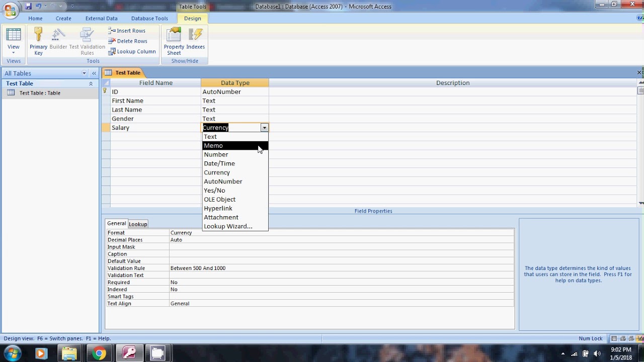Click the Last Name field cell
This screenshot has height=362, width=644.
point(155,110)
